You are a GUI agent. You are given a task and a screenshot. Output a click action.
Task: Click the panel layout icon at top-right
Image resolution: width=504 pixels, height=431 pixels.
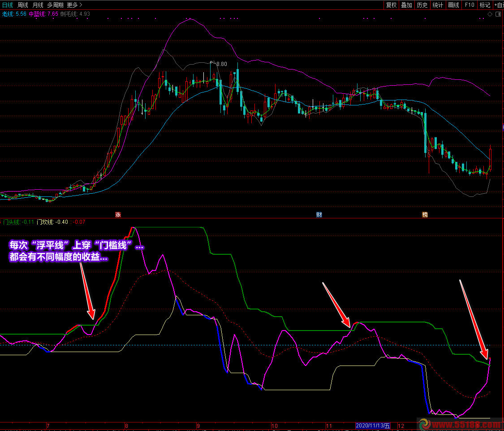(498, 14)
